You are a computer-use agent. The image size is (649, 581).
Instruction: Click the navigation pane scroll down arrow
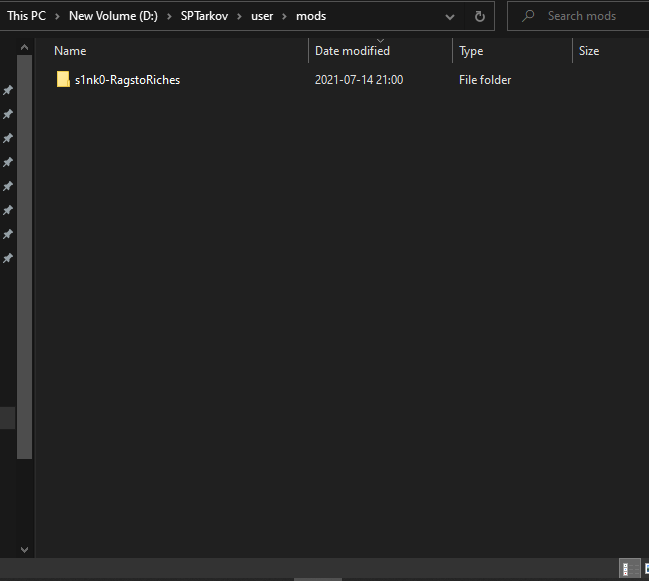click(24, 550)
